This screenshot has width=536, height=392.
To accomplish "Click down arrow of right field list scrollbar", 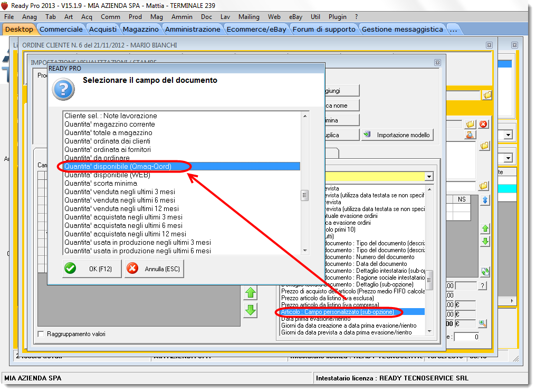I will click(x=429, y=331).
